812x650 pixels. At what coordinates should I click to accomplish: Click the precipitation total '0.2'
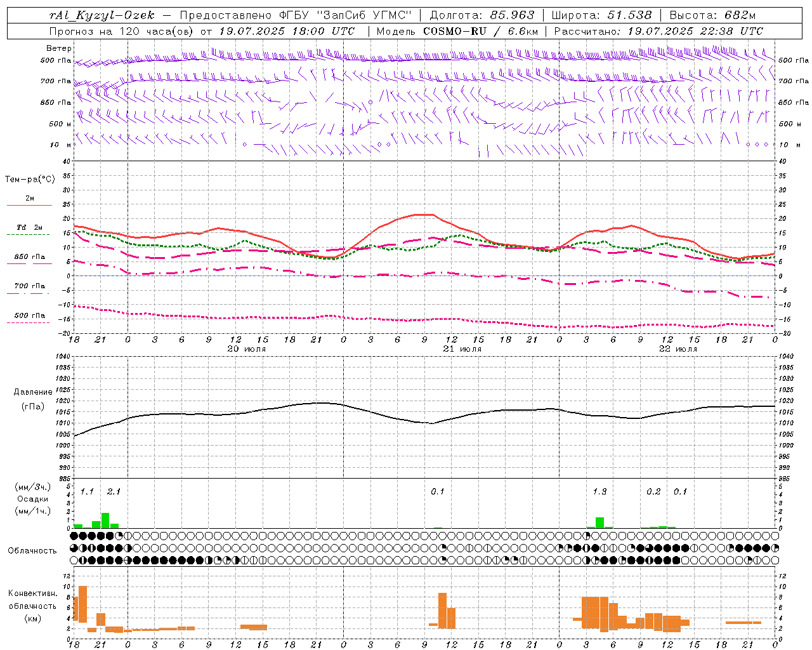click(x=653, y=492)
